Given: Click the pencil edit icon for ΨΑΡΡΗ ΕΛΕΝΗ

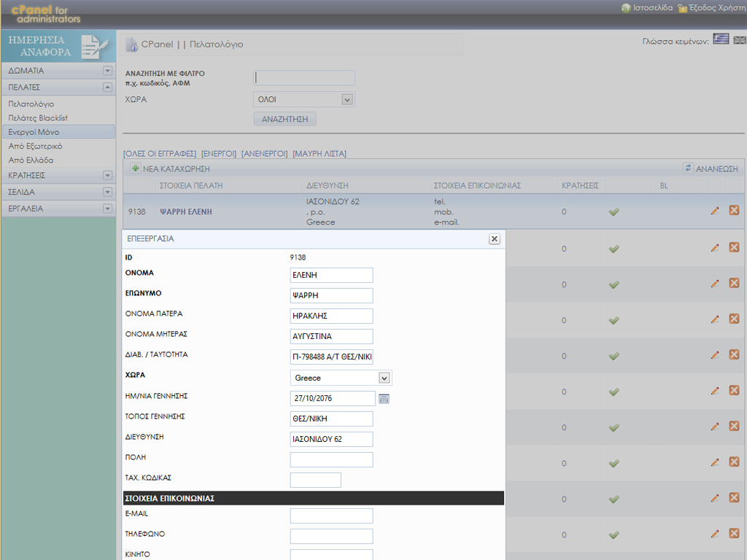Looking at the screenshot, I should click(715, 211).
